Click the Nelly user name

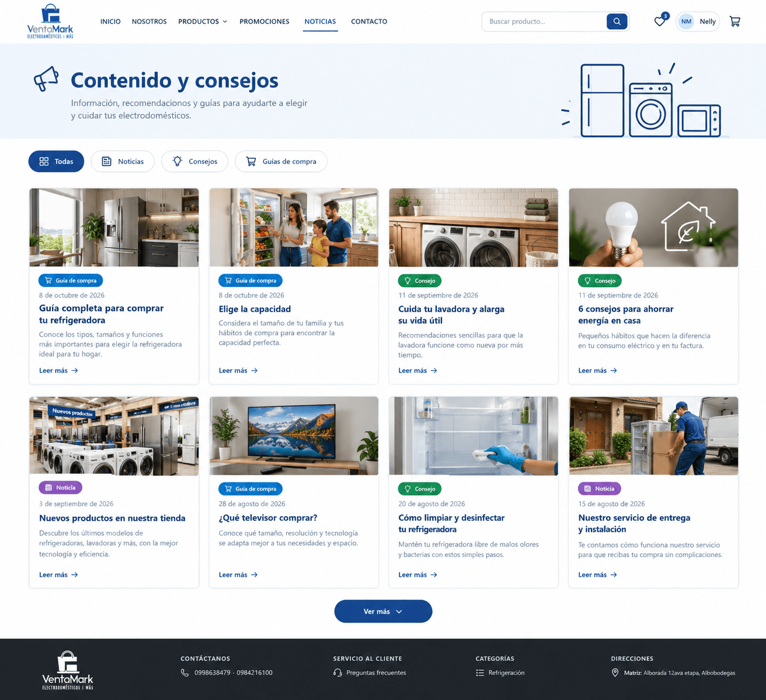coord(708,22)
